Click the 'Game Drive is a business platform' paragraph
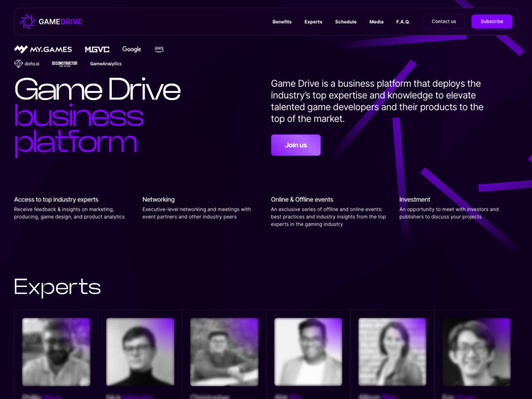The image size is (532, 399). click(377, 101)
